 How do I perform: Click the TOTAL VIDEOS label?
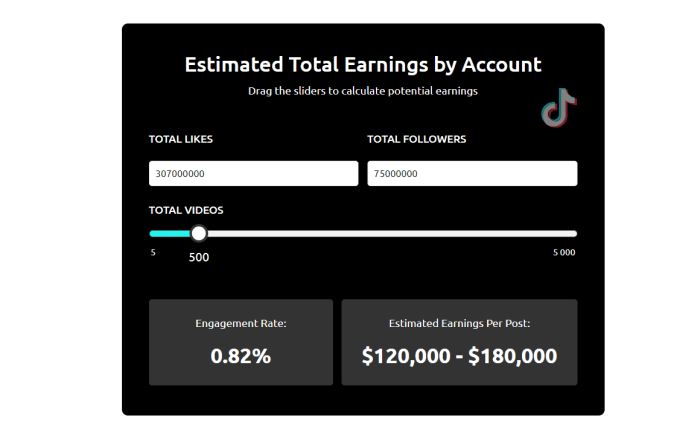click(x=186, y=210)
